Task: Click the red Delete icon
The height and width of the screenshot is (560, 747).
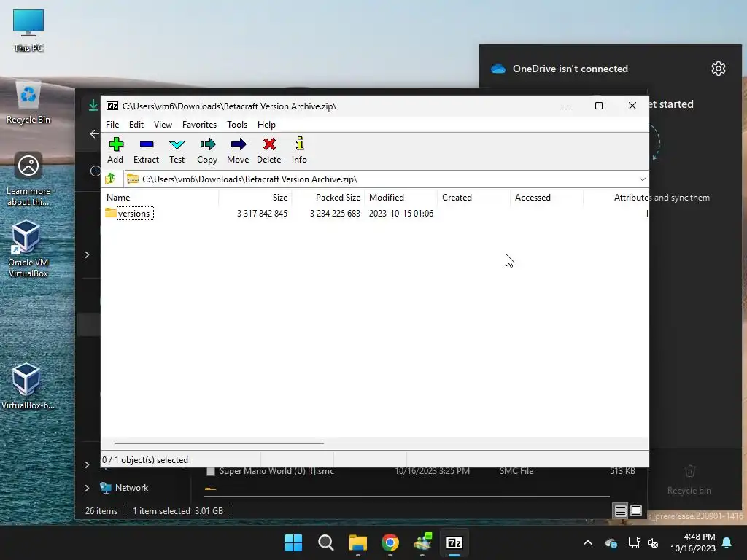Action: point(269,150)
